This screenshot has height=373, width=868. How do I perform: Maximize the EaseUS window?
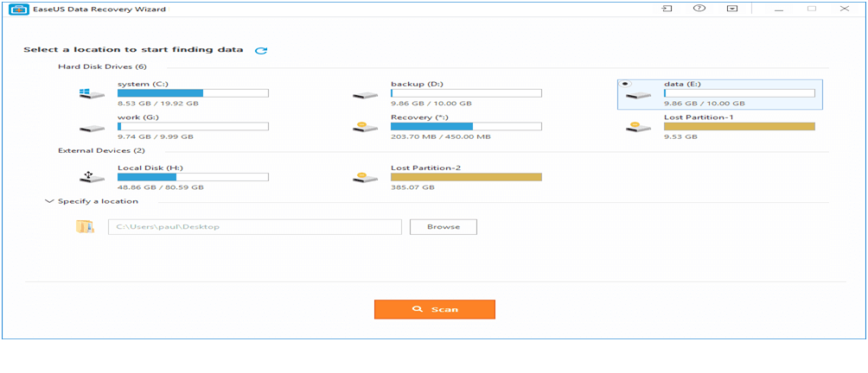pyautogui.click(x=812, y=9)
